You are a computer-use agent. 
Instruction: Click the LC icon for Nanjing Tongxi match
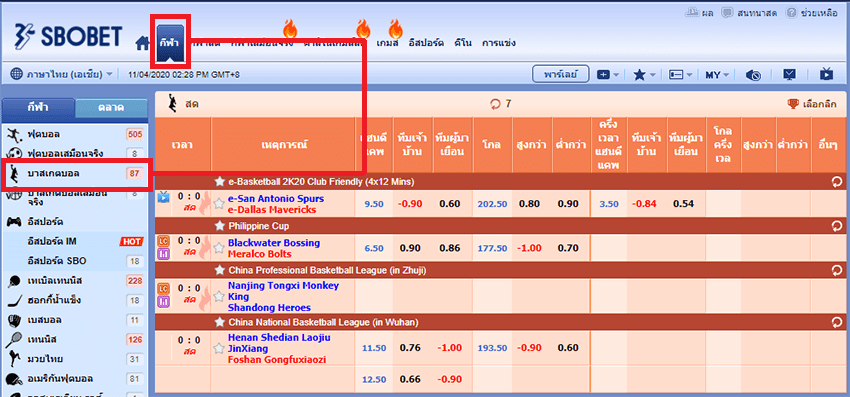(163, 289)
